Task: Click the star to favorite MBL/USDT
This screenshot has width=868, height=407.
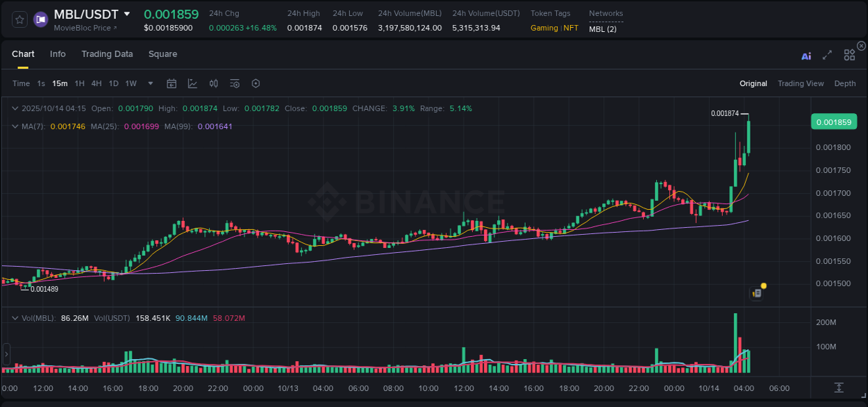Action: pyautogui.click(x=19, y=19)
